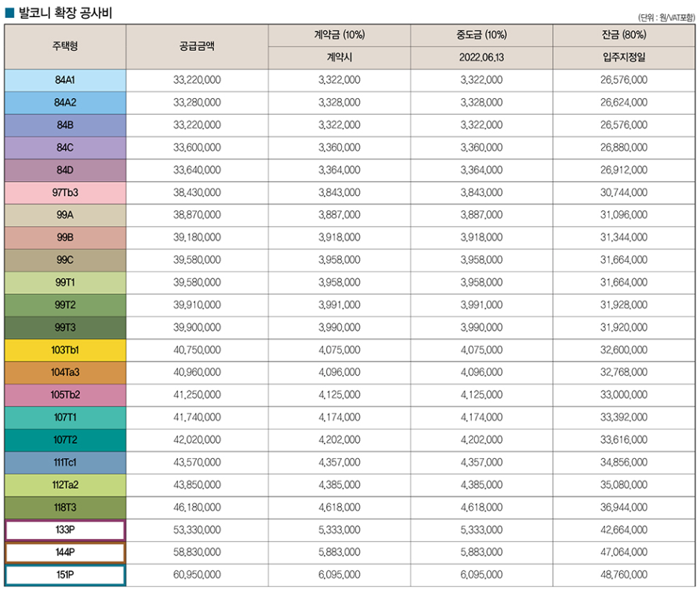Viewport: 700px width, 589px height.
Task: Click balance amount 26,624,000
Action: tap(624, 103)
